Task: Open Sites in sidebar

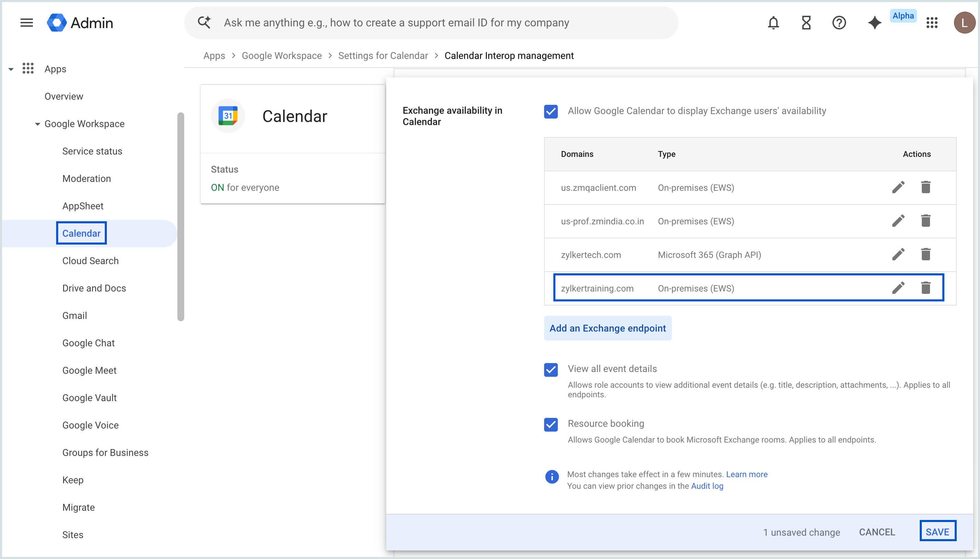Action: click(x=73, y=535)
